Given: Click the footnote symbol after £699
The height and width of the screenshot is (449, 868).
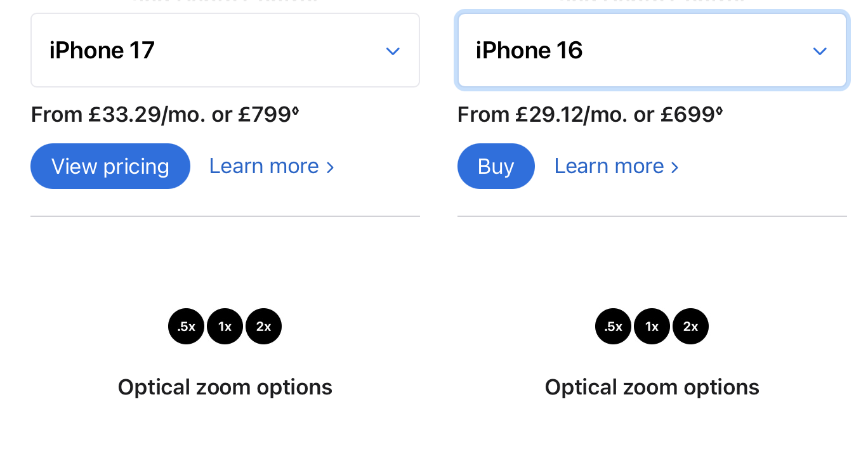Looking at the screenshot, I should tap(720, 112).
